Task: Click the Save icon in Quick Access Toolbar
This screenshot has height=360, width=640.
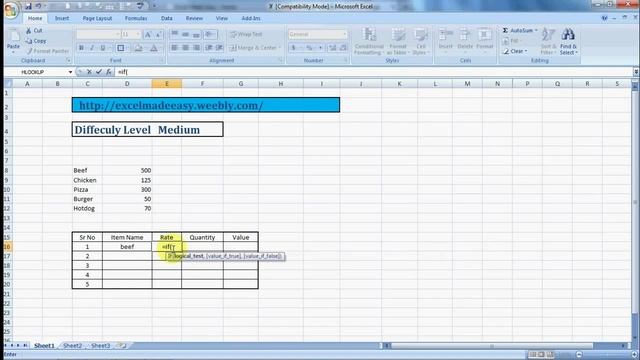Action: [28, 6]
